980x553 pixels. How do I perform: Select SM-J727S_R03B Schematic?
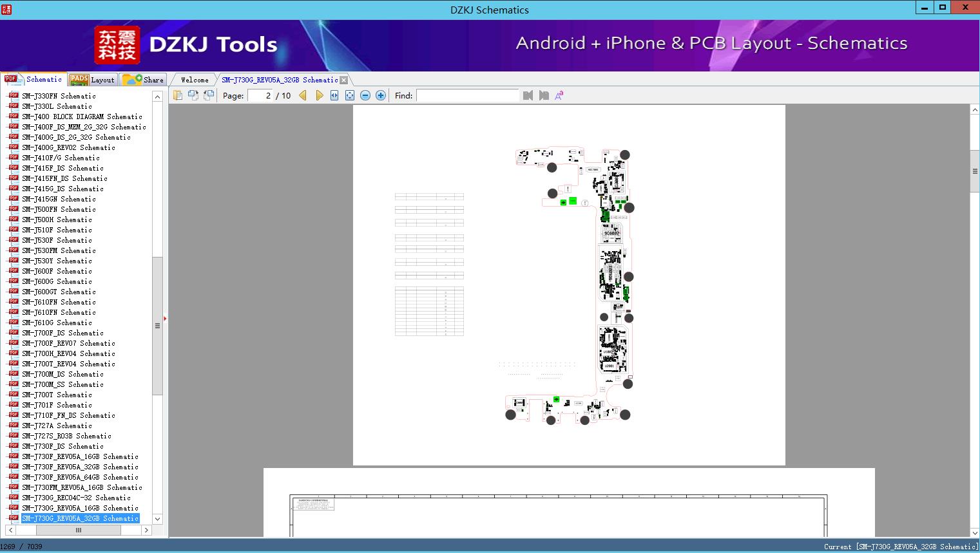click(x=66, y=436)
